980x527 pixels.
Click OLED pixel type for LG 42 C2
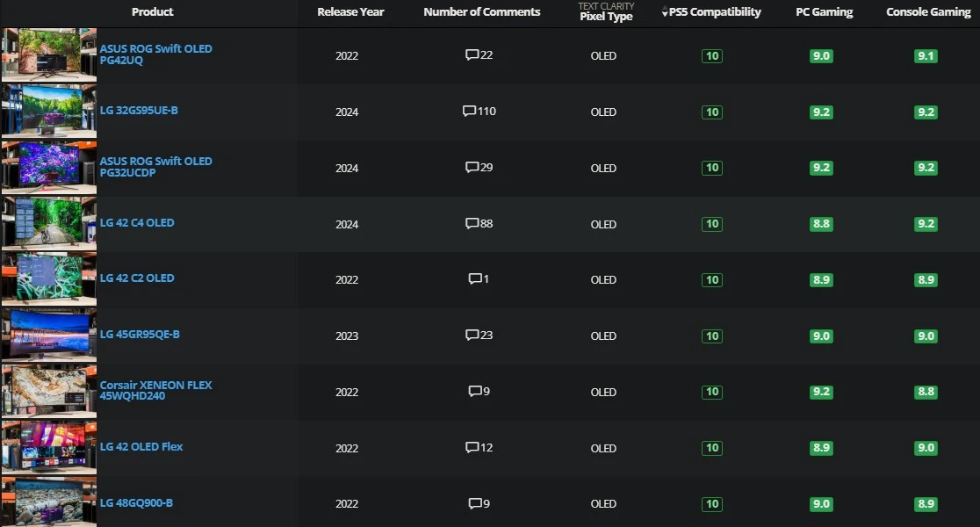603,279
